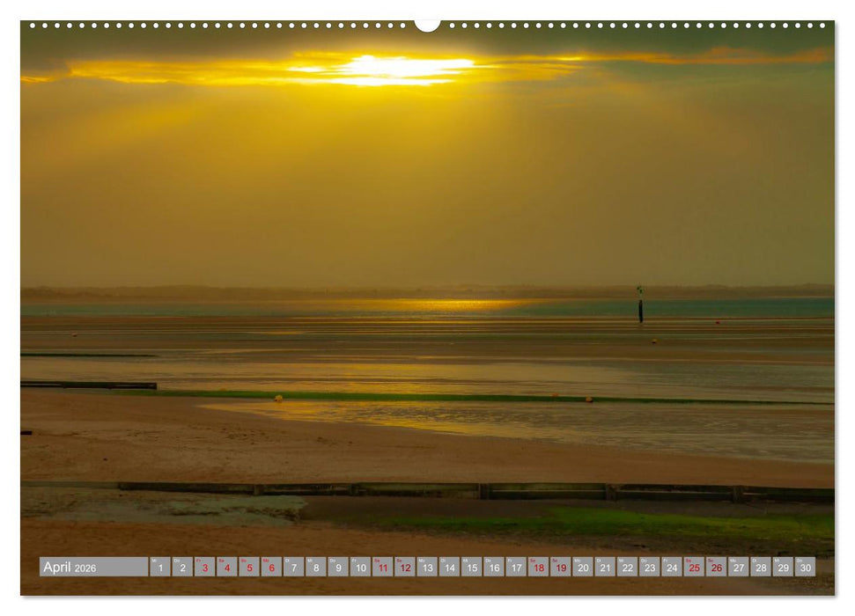
Task: Select the red 11 weekend cell
Action: click(385, 568)
